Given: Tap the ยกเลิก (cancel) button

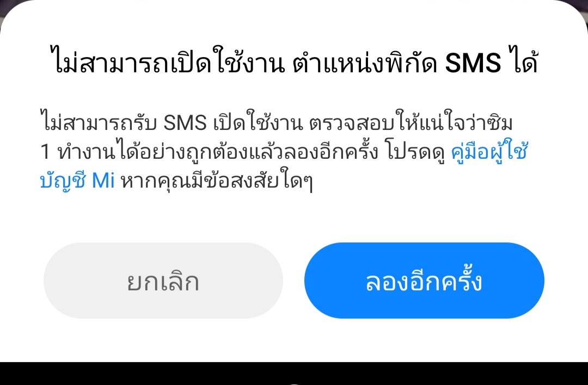Looking at the screenshot, I should pyautogui.click(x=163, y=281).
